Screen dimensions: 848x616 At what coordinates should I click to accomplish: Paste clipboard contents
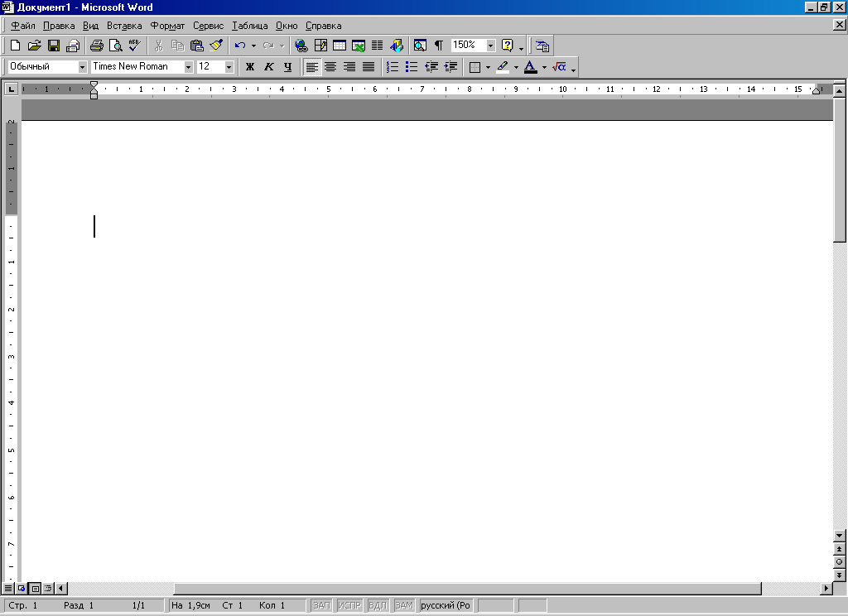197,46
